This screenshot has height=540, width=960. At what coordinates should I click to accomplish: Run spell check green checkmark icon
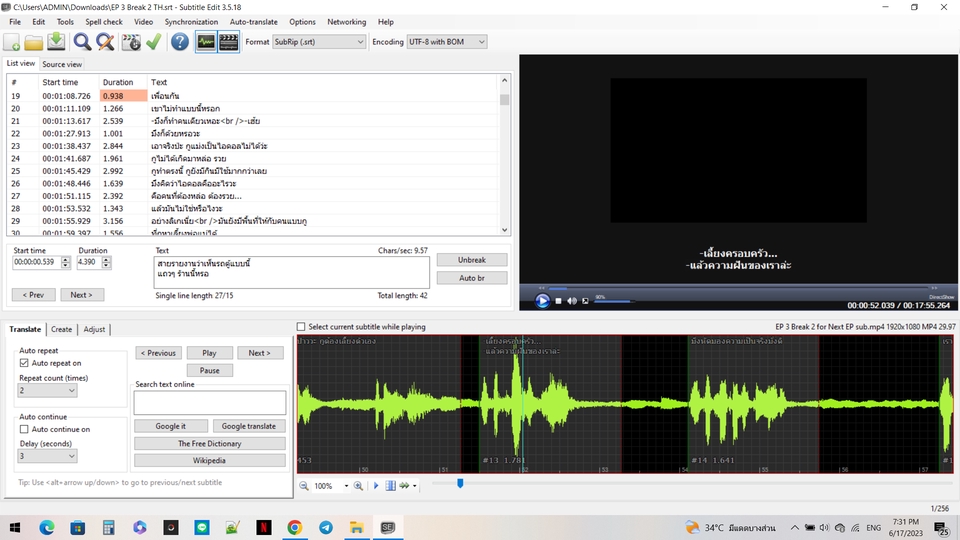pyautogui.click(x=154, y=42)
